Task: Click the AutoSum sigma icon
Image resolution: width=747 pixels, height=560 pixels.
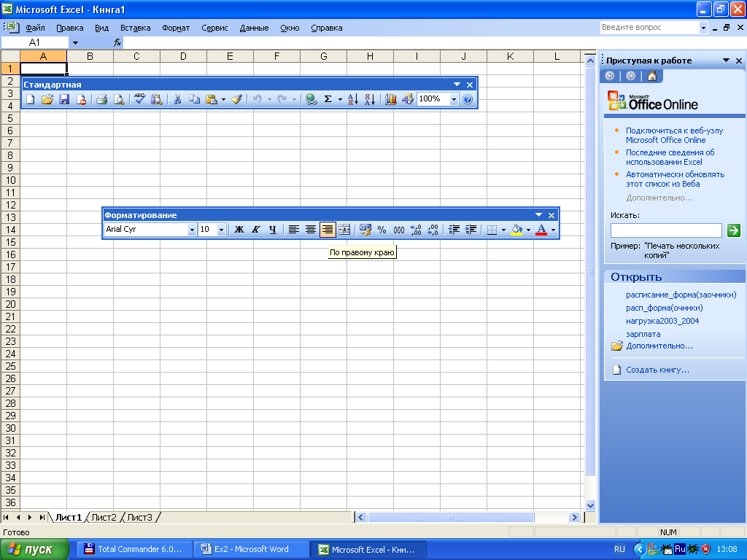Action: pos(328,99)
